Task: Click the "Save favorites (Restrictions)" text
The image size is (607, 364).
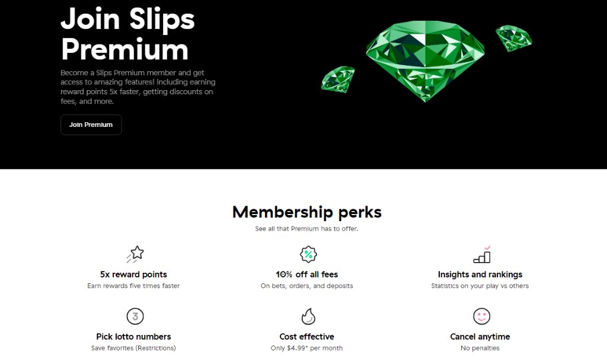Action: coord(133,348)
